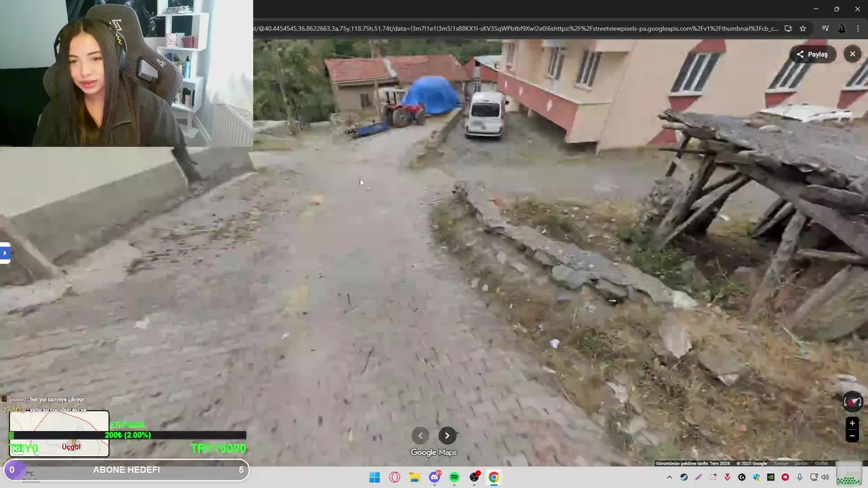The width and height of the screenshot is (868, 488).
Task: Open the media control icon in toolbar
Action: coord(825,28)
